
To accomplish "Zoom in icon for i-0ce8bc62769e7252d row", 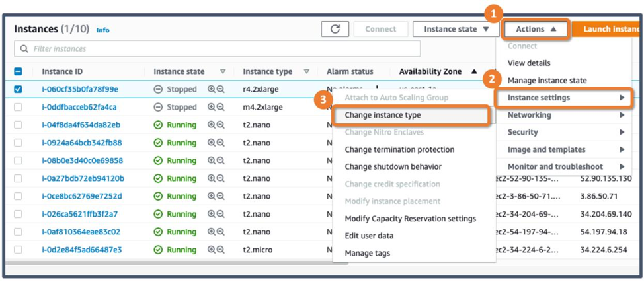I will click(x=212, y=196).
